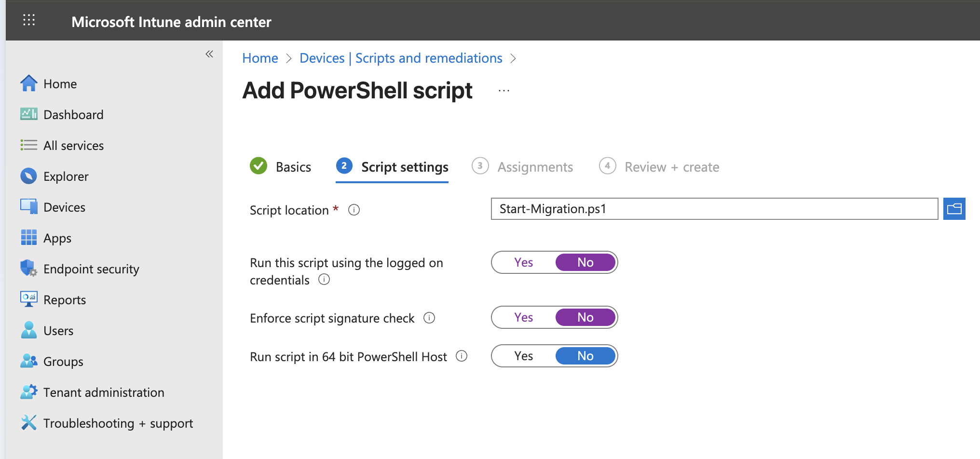This screenshot has height=459, width=980.
Task: Switch Run script in 64 bit PowerShell to Yes
Action: click(523, 356)
